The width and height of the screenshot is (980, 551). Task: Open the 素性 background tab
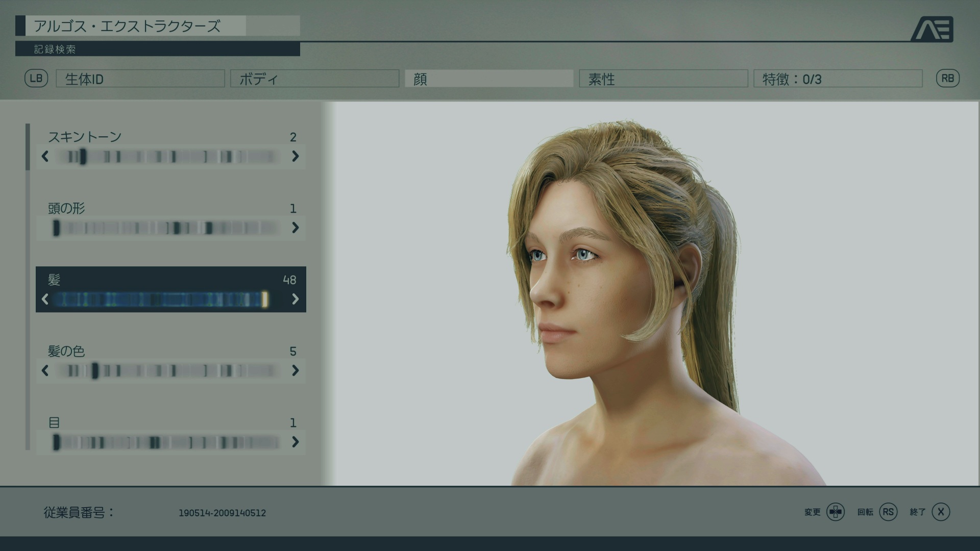click(x=663, y=79)
